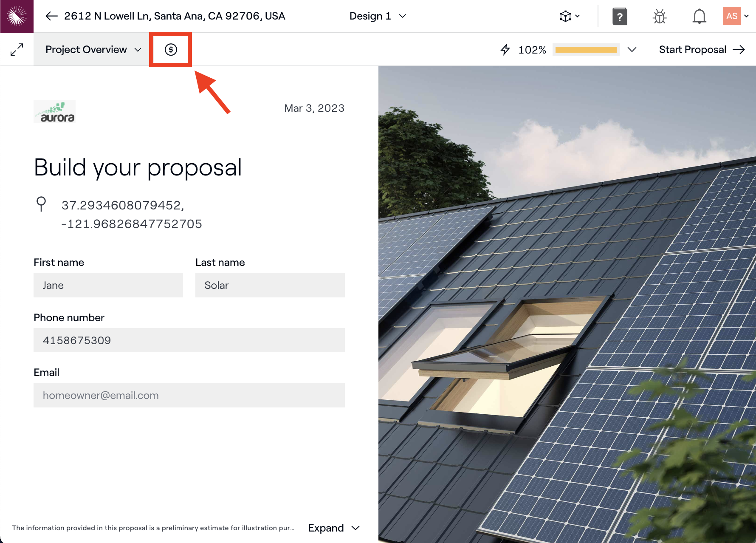Click the AS avatar
This screenshot has height=543, width=756.
click(x=732, y=16)
